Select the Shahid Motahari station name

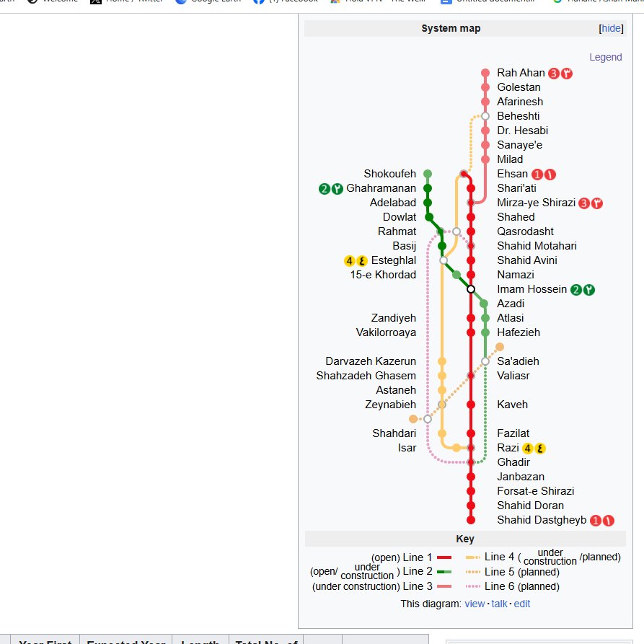pos(537,246)
